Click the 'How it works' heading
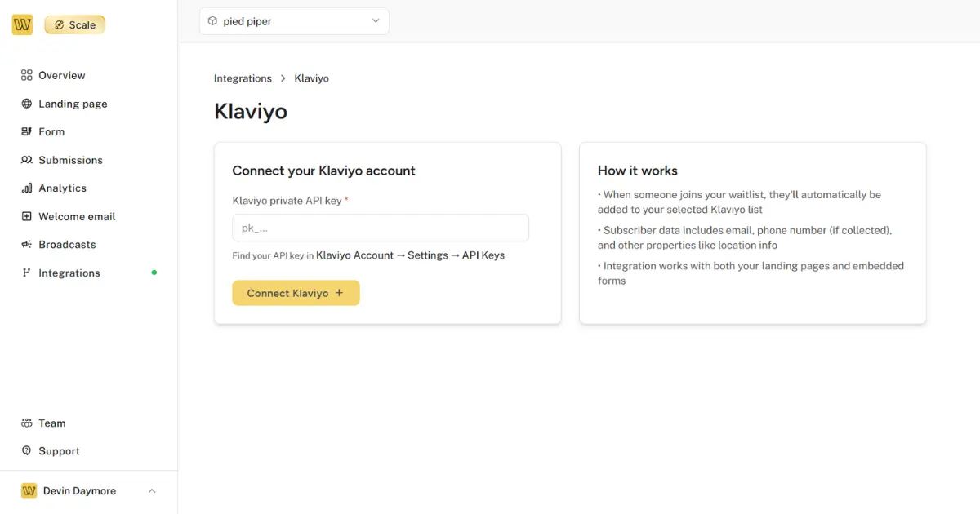Screen dimensions: 980x514 (x=638, y=171)
